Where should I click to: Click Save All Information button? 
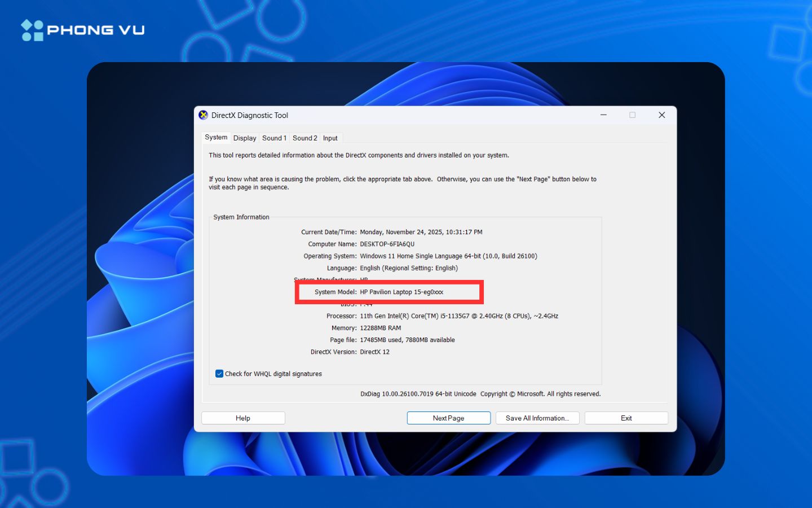[537, 418]
